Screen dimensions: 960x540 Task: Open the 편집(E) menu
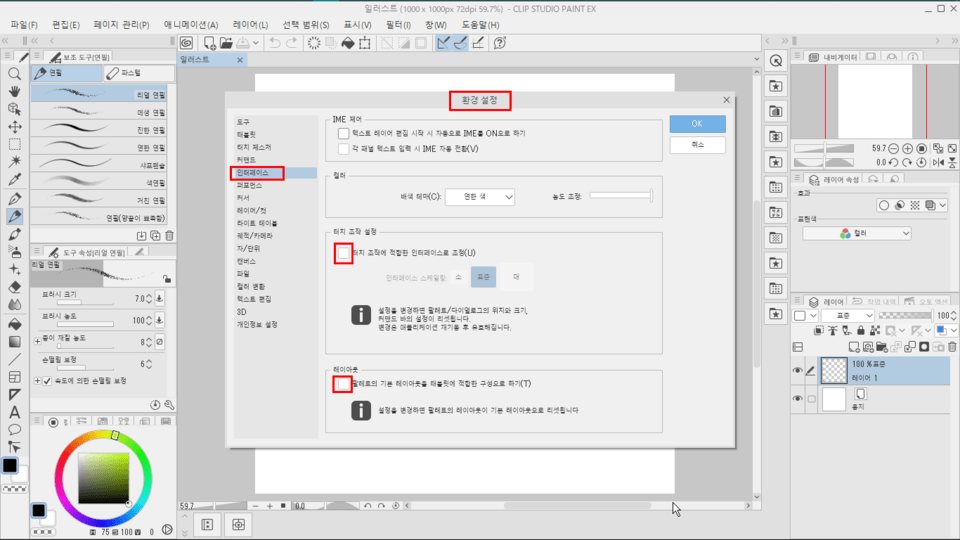pos(66,25)
